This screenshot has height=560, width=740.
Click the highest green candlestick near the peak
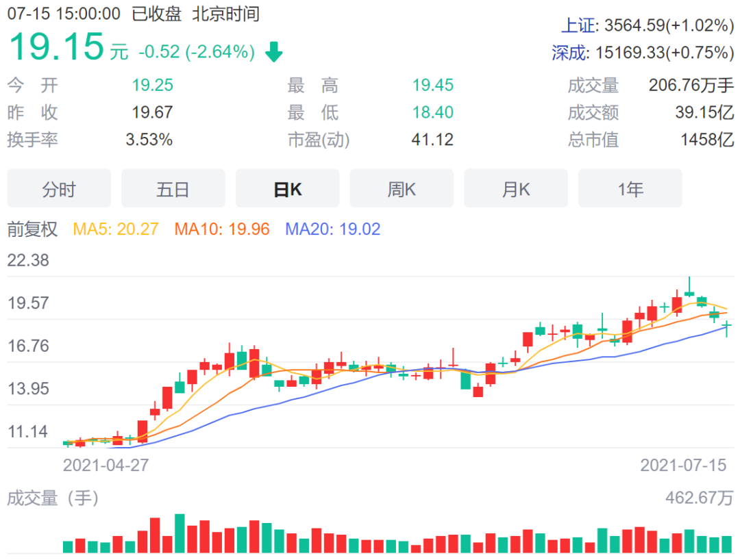tap(689, 287)
